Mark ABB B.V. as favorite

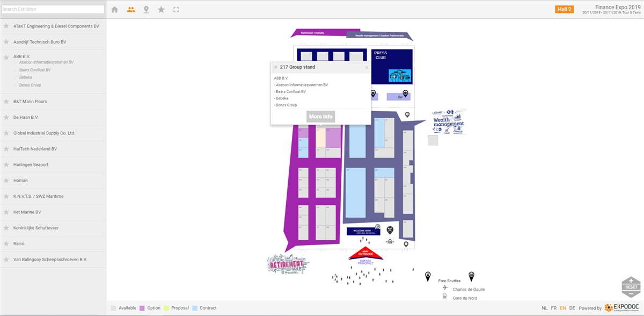pos(6,56)
